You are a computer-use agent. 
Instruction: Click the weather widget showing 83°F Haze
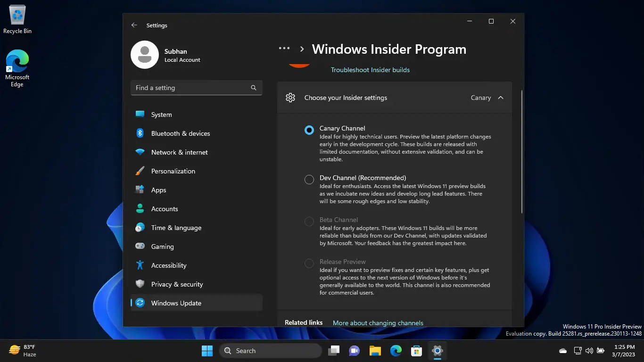click(23, 351)
